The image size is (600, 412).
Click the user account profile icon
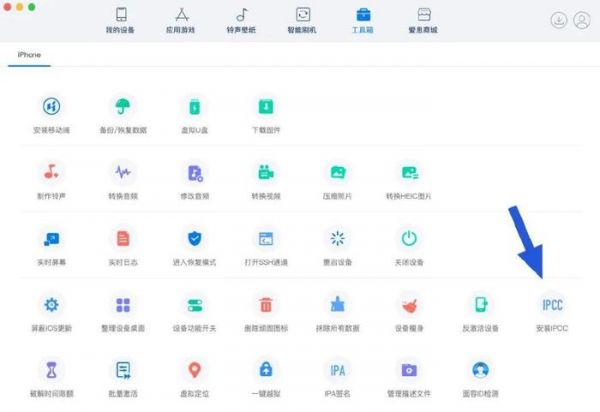pyautogui.click(x=581, y=20)
